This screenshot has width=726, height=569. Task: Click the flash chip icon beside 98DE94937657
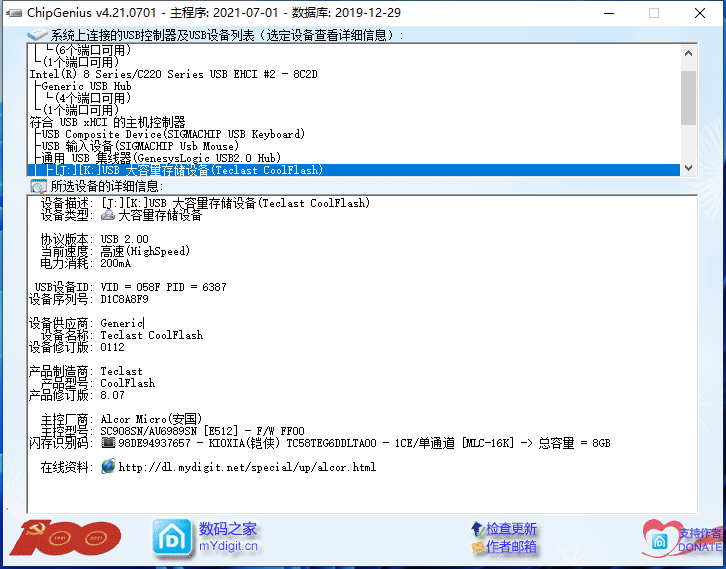[108, 443]
